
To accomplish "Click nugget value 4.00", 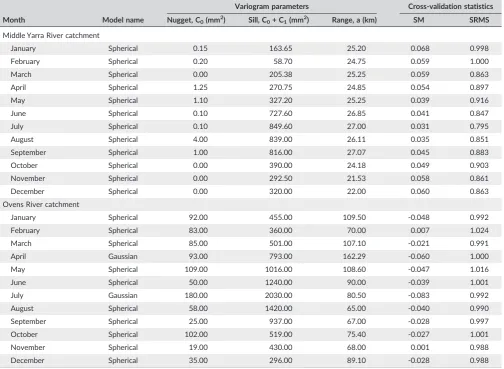I will click(200, 139).
